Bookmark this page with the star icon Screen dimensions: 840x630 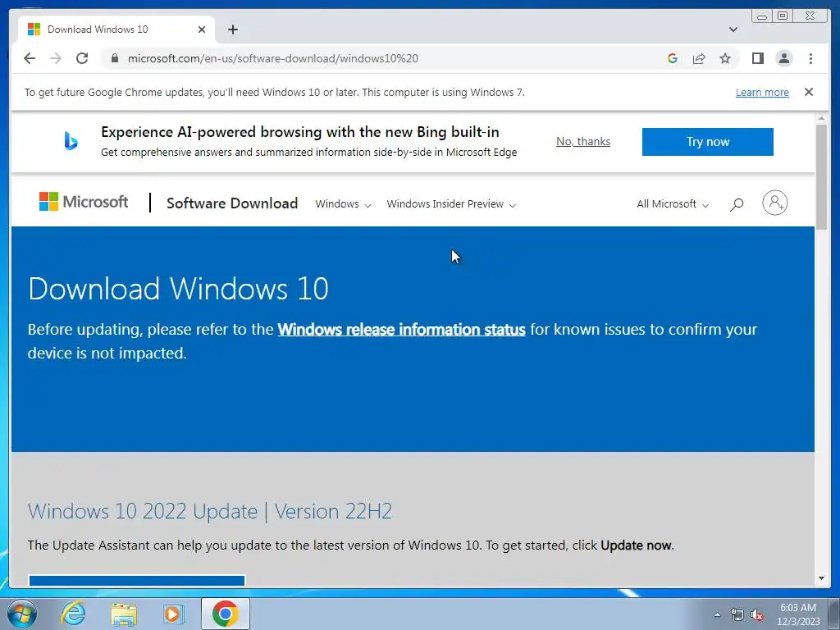725,58
